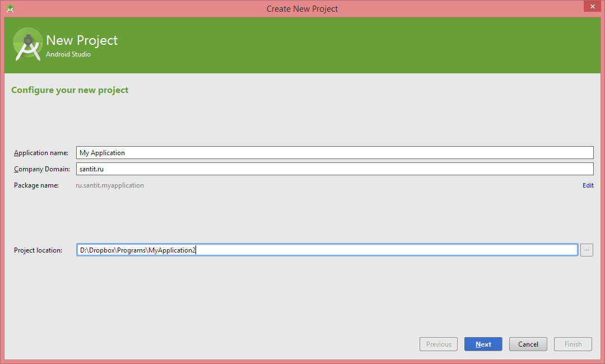Click the Edit link for package name

(588, 185)
